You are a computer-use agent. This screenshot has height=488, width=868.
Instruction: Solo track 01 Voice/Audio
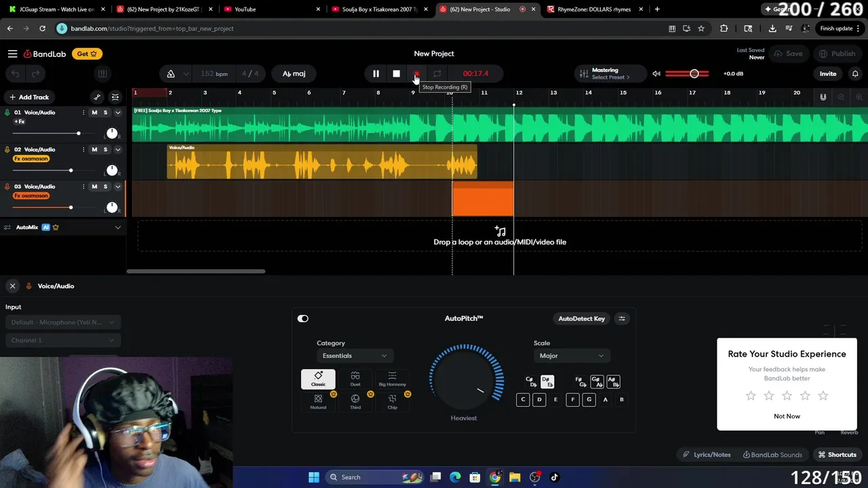[105, 113]
